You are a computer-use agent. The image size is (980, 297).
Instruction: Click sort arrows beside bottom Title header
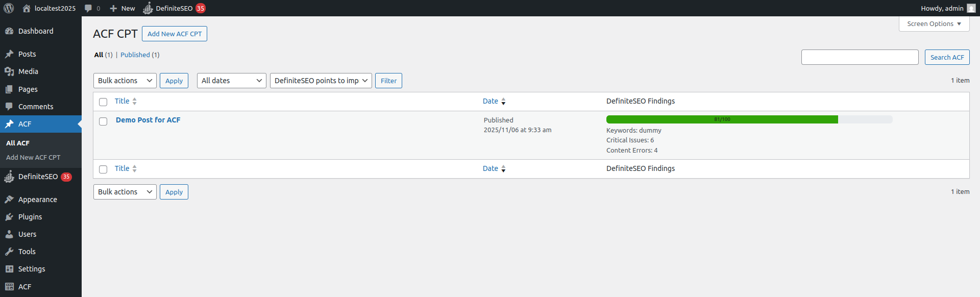click(134, 169)
